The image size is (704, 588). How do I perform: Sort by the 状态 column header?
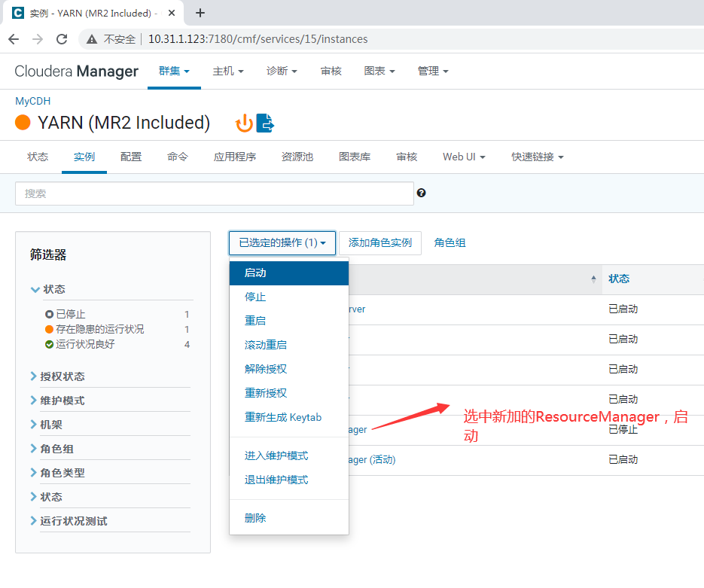point(619,279)
